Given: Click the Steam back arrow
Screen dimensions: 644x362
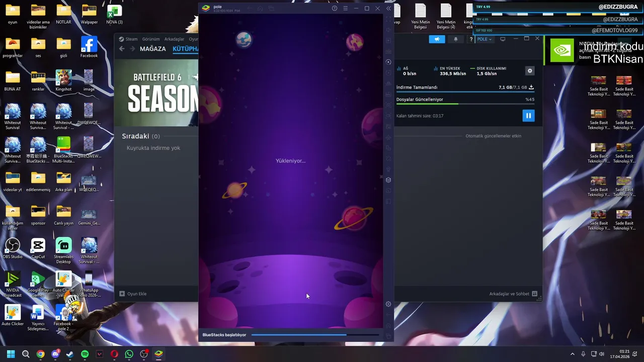Looking at the screenshot, I should pos(122,49).
